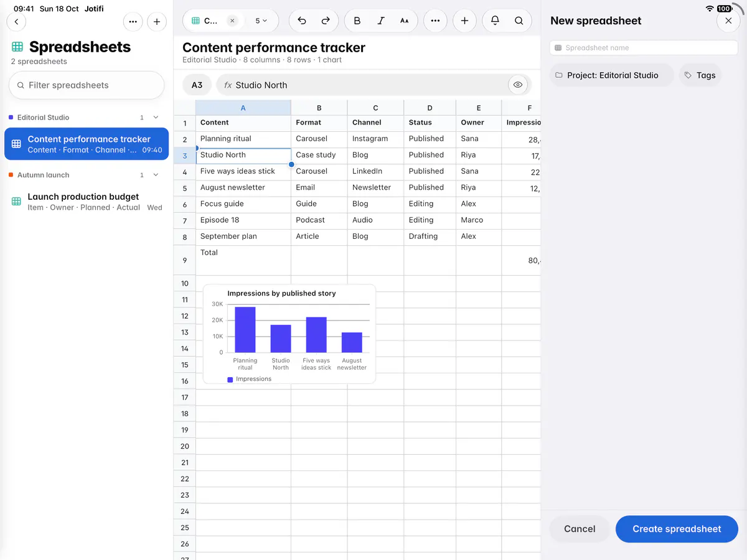Select column C header

click(x=375, y=108)
